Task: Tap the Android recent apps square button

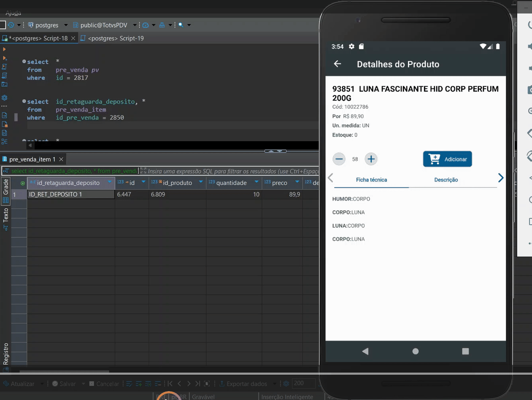Action: pos(465,351)
